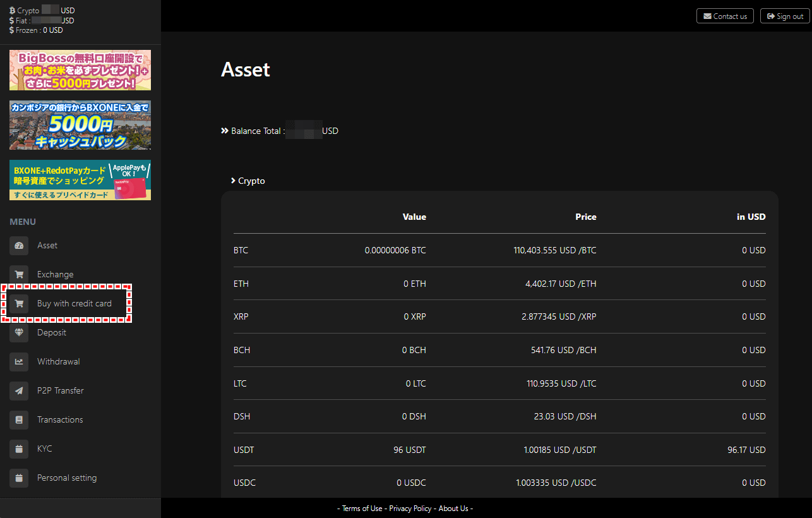Click the LTC row label
This screenshot has height=518, width=812.
tap(240, 383)
